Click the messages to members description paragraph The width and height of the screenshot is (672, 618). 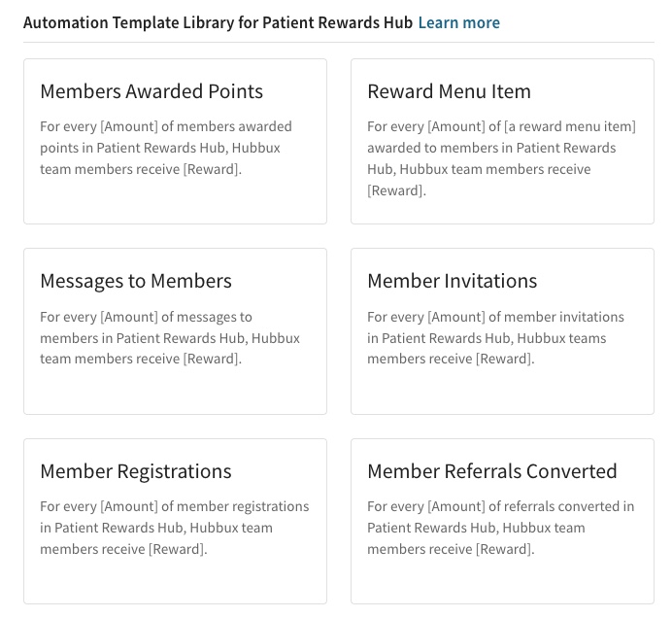tap(170, 338)
